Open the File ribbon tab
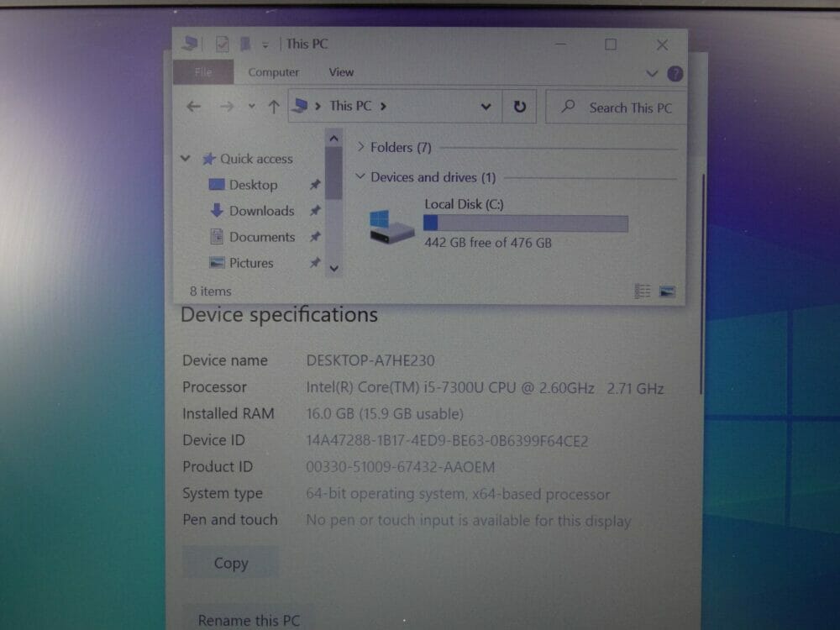This screenshot has width=840, height=630. point(203,71)
